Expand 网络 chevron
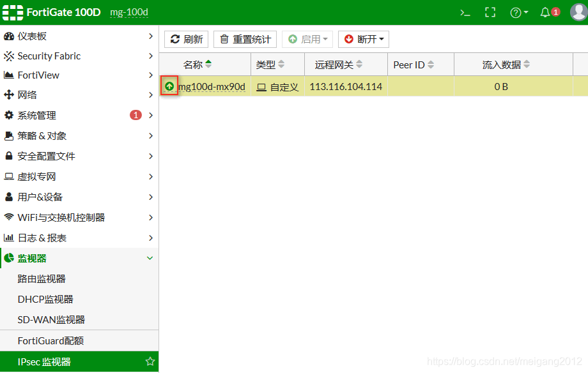Viewport: 588px width, 373px height. click(x=150, y=95)
